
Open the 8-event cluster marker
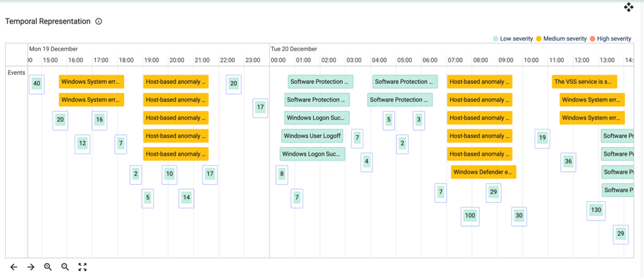[282, 174]
